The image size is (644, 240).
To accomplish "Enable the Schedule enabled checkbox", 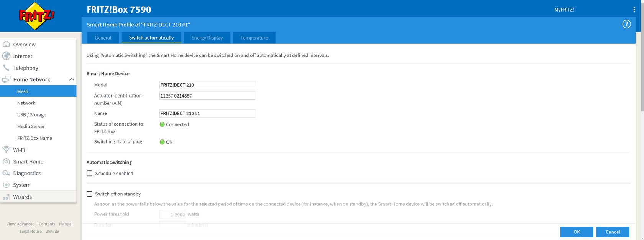I will (90, 174).
